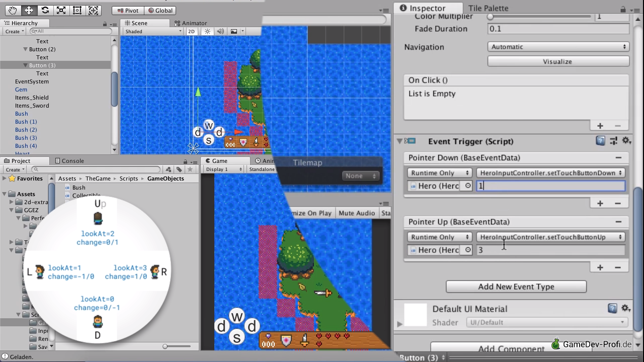Viewport: 644px width, 362px height.
Task: Click the Visualize navigation button
Action: tap(558, 61)
